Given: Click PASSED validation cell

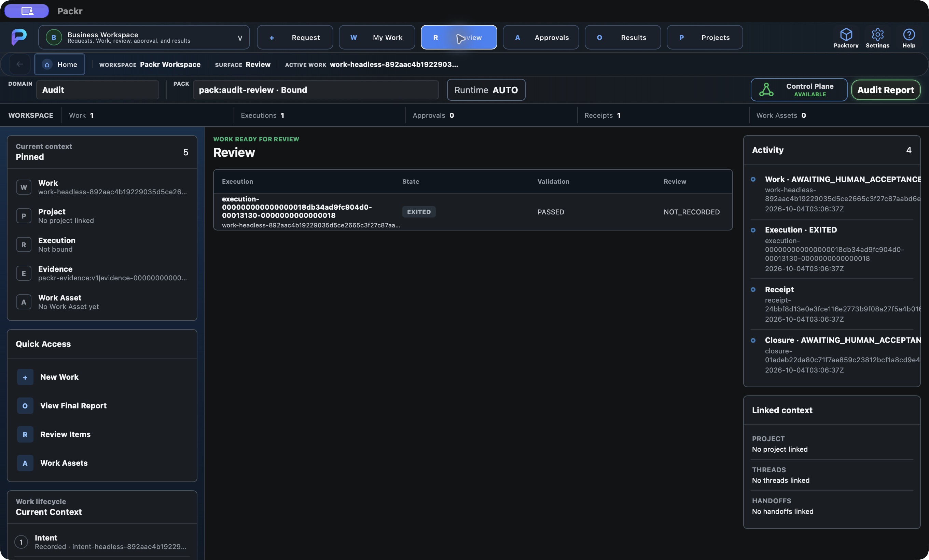Looking at the screenshot, I should coord(551,212).
